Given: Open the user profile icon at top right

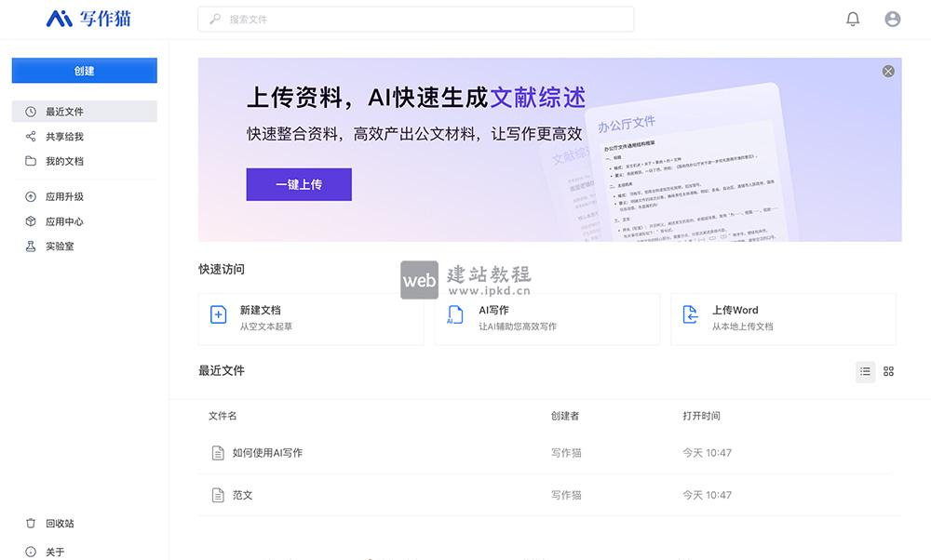Looking at the screenshot, I should [891, 19].
